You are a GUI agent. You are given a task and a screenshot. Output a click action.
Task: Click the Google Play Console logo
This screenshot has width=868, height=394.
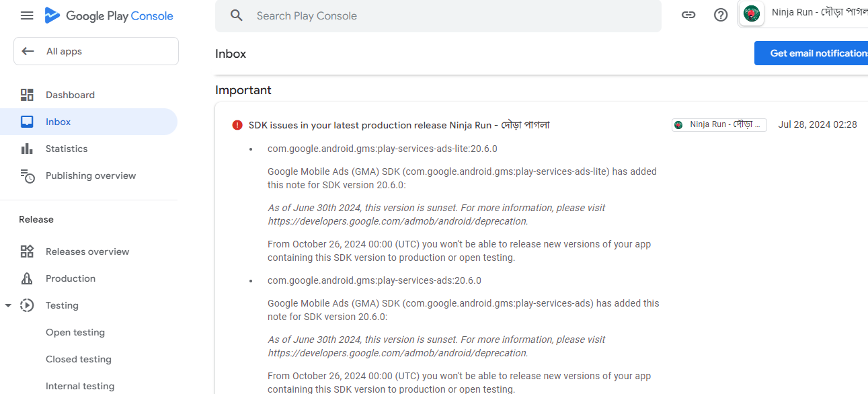109,15
